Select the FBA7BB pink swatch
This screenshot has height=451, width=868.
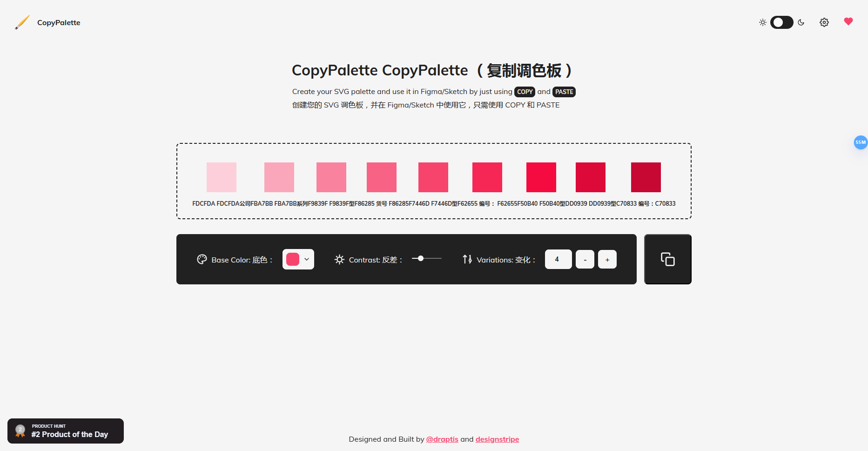coord(279,177)
